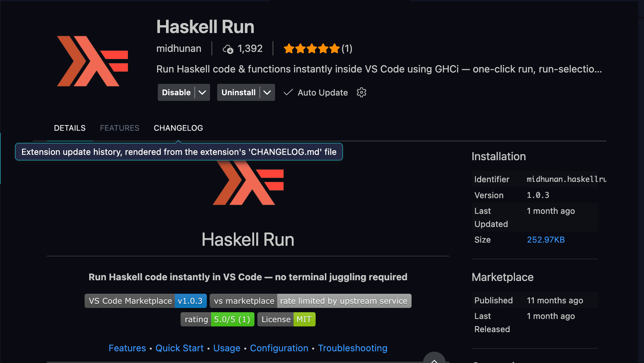Viewport: 644px width, 363px height.
Task: Click the Installation section heading
Action: tap(499, 157)
